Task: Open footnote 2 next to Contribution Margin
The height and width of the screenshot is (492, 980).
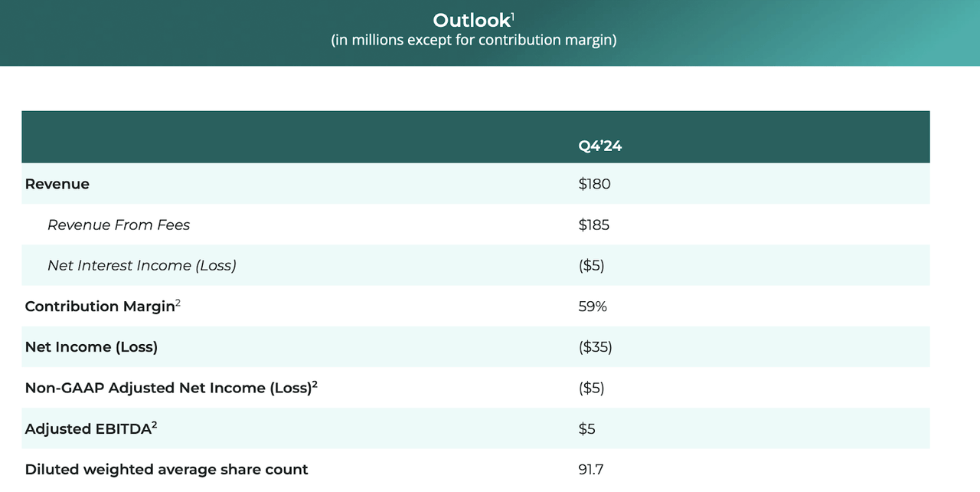Action: coord(178,303)
